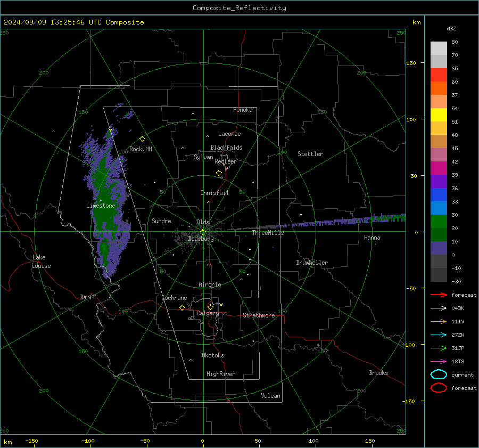
Task: Select the white 04DK arrow symbol
Action: pos(439,308)
